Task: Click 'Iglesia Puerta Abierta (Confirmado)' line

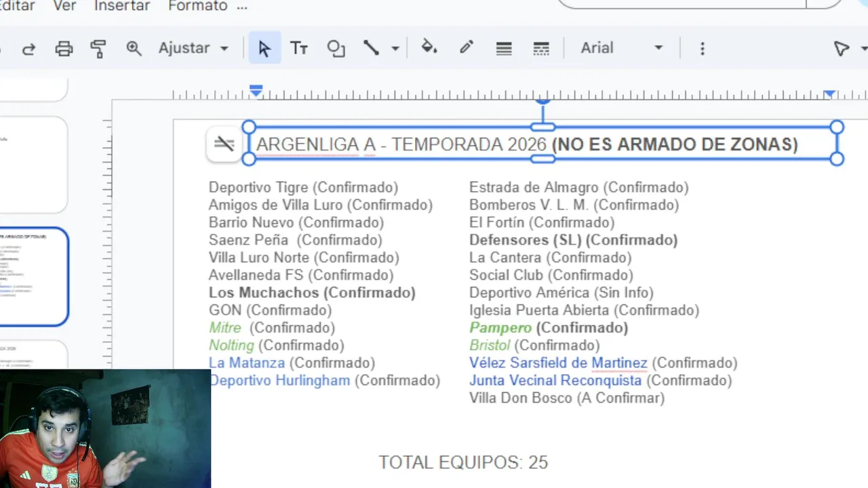Action: [584, 310]
